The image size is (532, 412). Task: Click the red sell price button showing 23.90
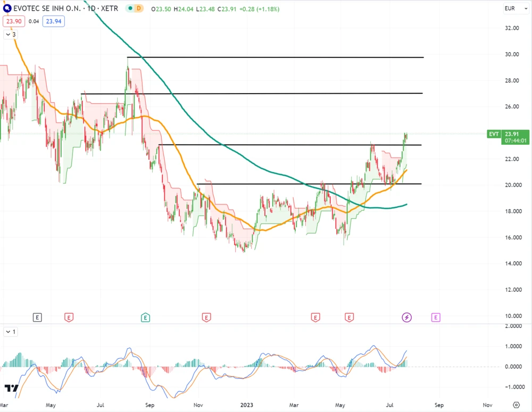[x=14, y=21]
